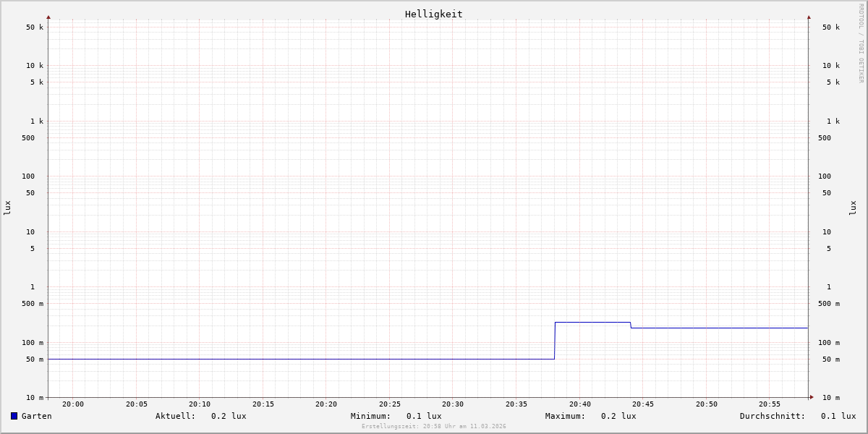Click the right axis 1 k label
This screenshot has width=868, height=434.
pos(833,122)
